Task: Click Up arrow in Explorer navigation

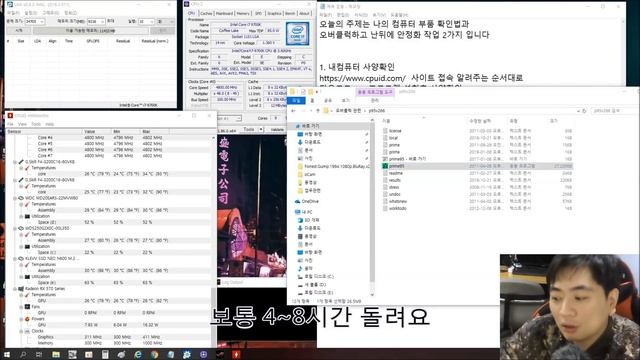Action: [x=318, y=111]
